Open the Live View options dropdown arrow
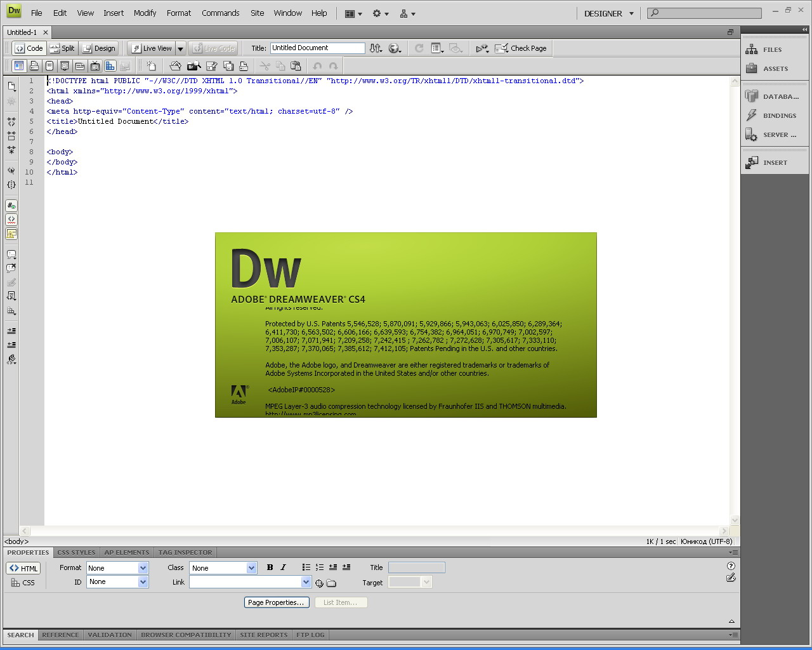Screen dimensions: 812x650 (180, 48)
